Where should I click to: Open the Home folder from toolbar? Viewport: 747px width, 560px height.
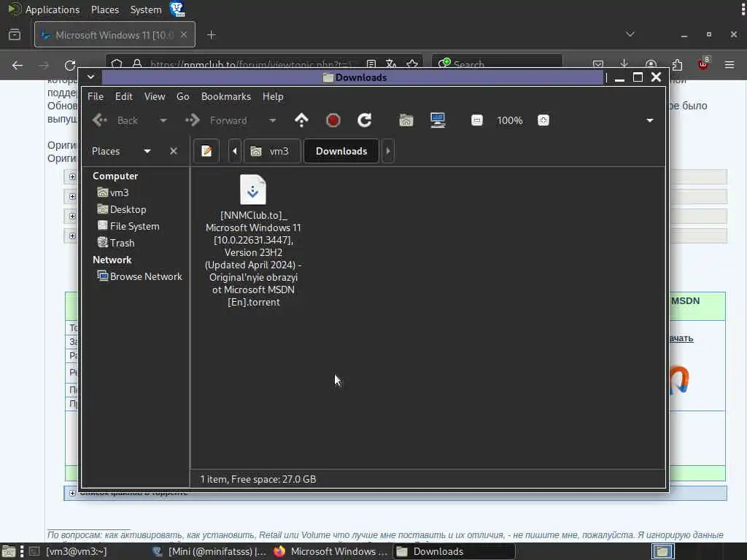click(406, 120)
